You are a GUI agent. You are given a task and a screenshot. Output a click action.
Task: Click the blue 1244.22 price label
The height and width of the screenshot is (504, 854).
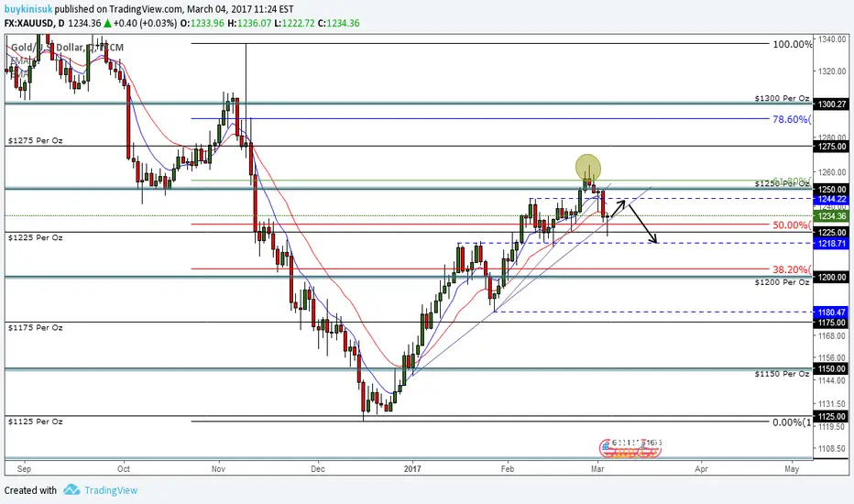click(830, 199)
